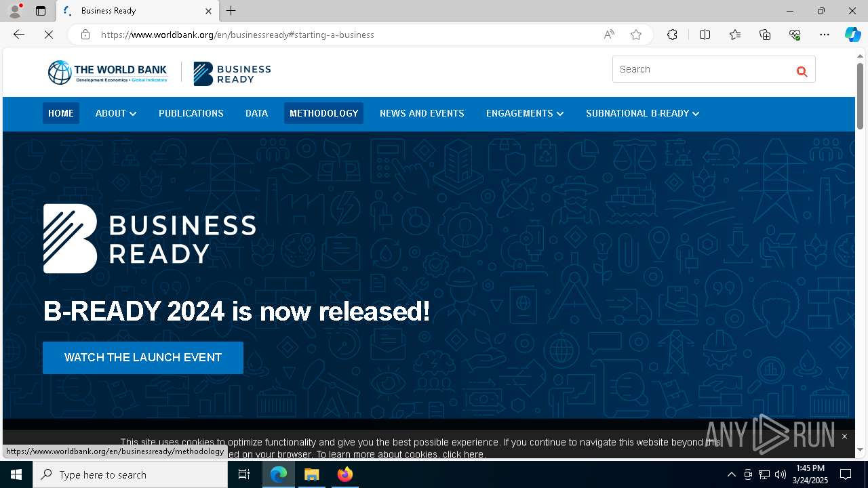Screen dimensions: 868x488
Task: View site information lock icon
Action: coord(85,35)
